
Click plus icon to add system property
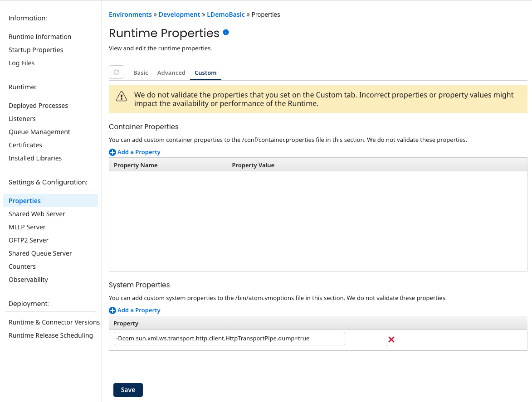pos(112,310)
